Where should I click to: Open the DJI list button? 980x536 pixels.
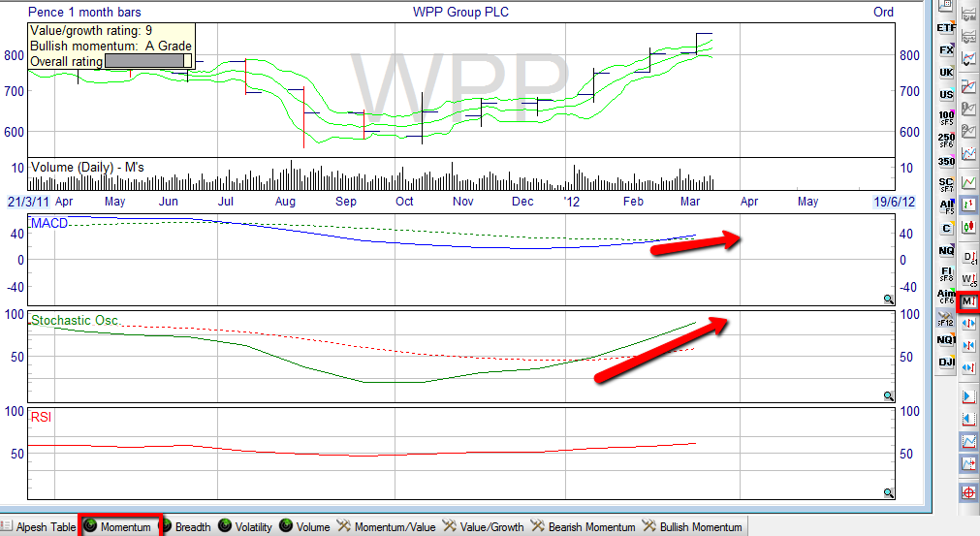pyautogui.click(x=946, y=363)
